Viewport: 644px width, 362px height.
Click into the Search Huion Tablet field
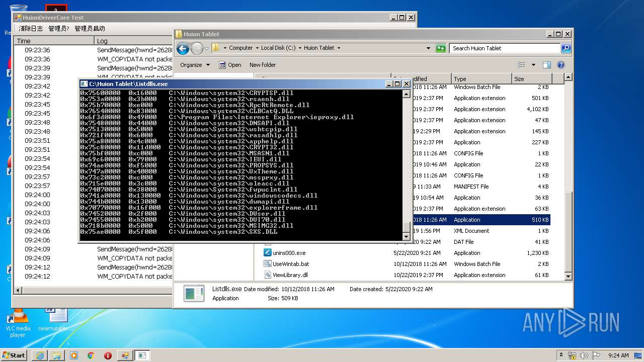505,48
